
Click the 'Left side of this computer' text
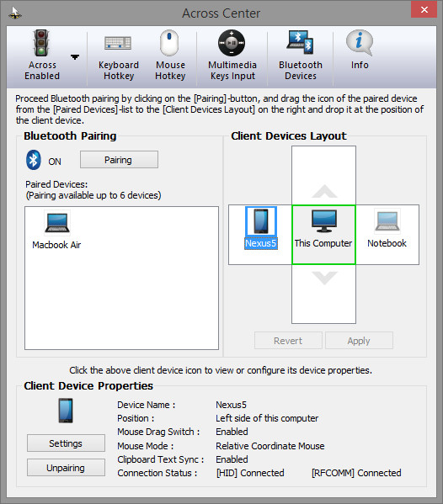[x=267, y=418]
